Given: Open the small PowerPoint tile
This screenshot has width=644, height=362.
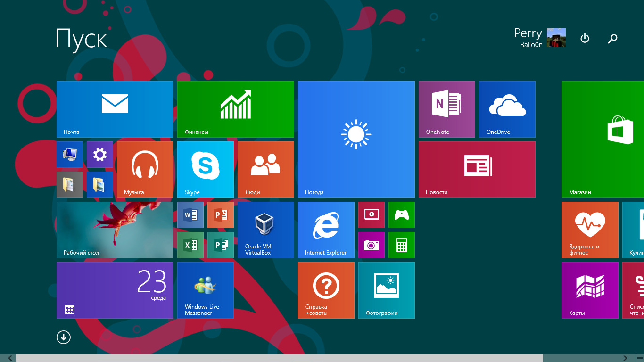Looking at the screenshot, I should point(220,215).
